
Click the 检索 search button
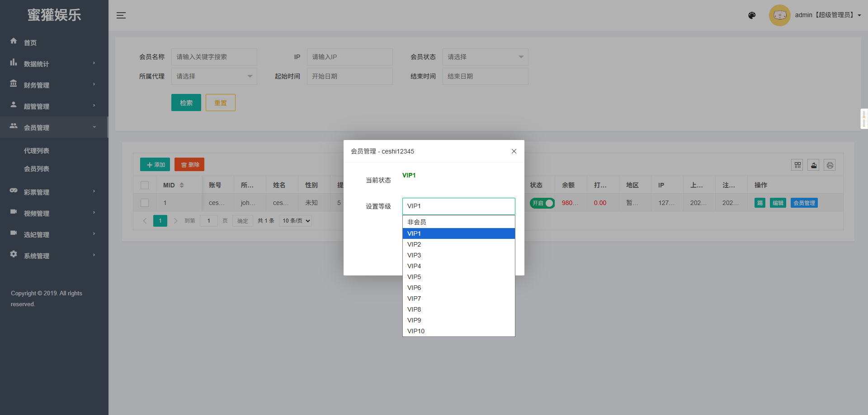pyautogui.click(x=186, y=102)
